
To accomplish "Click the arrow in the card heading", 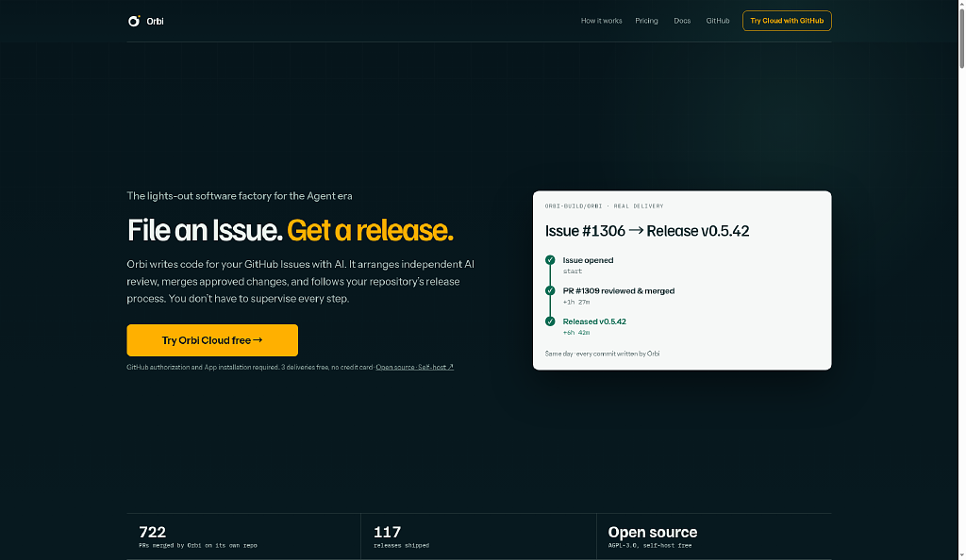I will (636, 230).
